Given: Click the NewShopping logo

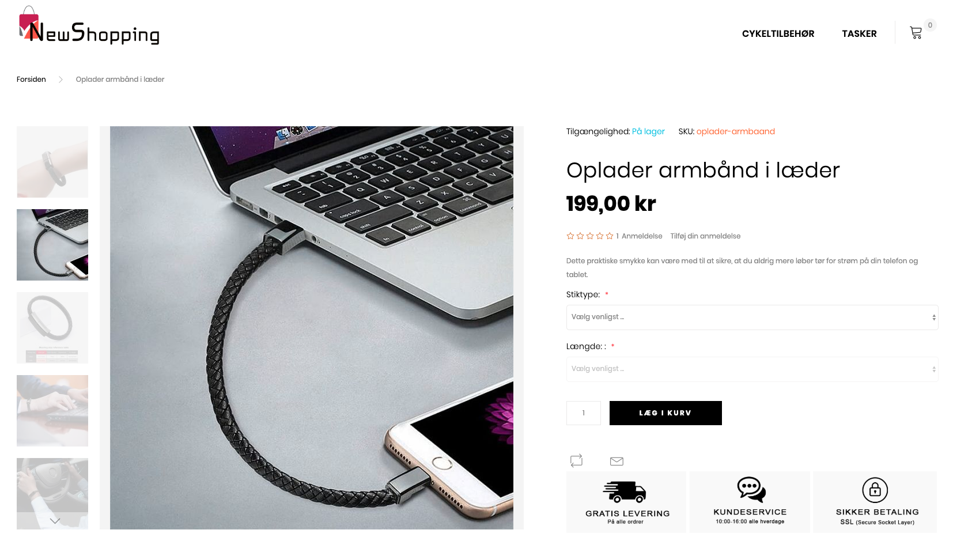Looking at the screenshot, I should click(x=89, y=26).
